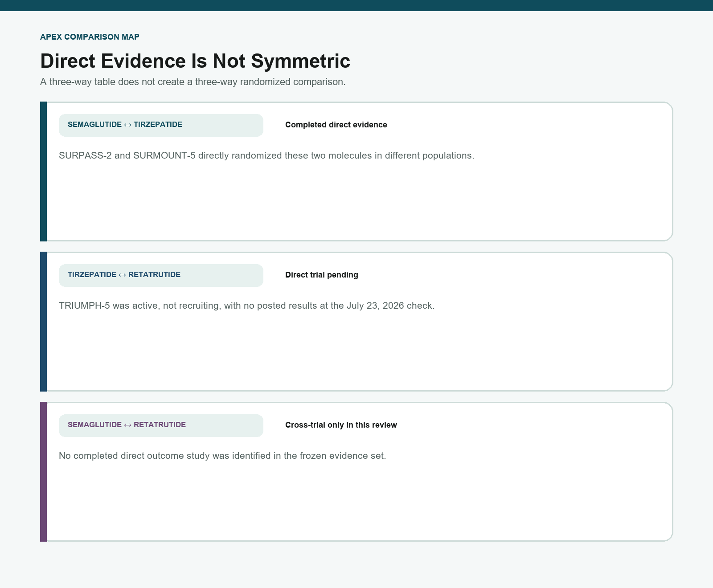The image size is (713, 588).
Task: Click the Cross-trial only in this review status
Action: click(341, 425)
